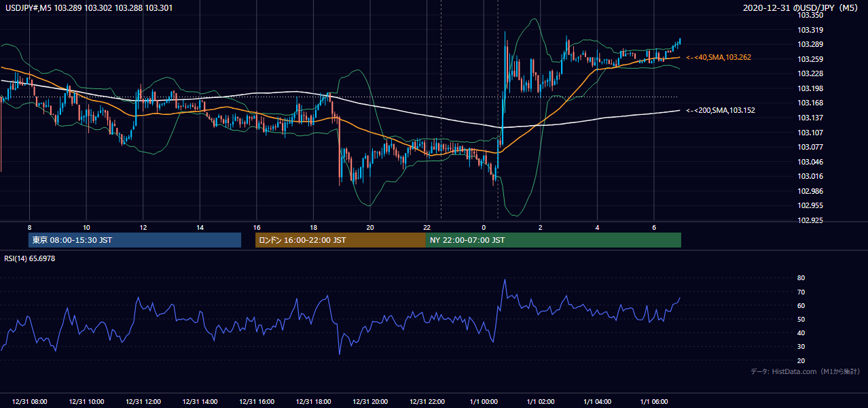Select the ロンドン 16:00-22:00 JST session bar
Image resolution: width=868 pixels, height=408 pixels.
[x=340, y=240]
